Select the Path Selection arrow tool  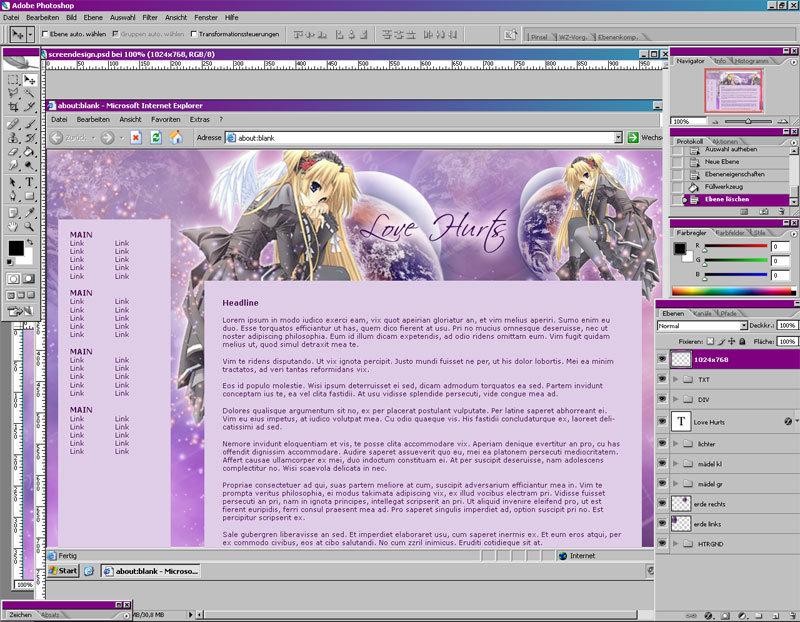(x=13, y=182)
